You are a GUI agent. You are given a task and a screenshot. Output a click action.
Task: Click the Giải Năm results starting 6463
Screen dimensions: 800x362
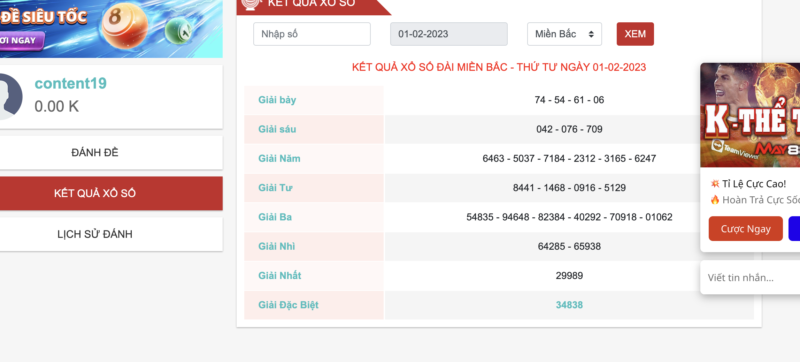(x=569, y=159)
